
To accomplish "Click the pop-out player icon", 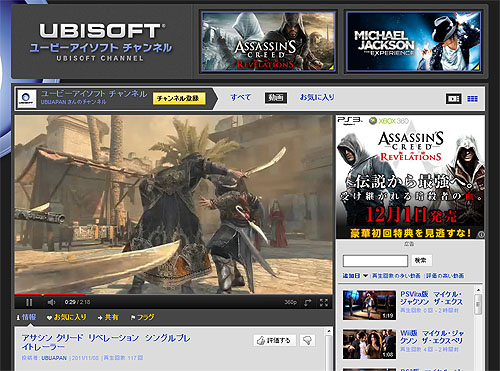I will (307, 302).
